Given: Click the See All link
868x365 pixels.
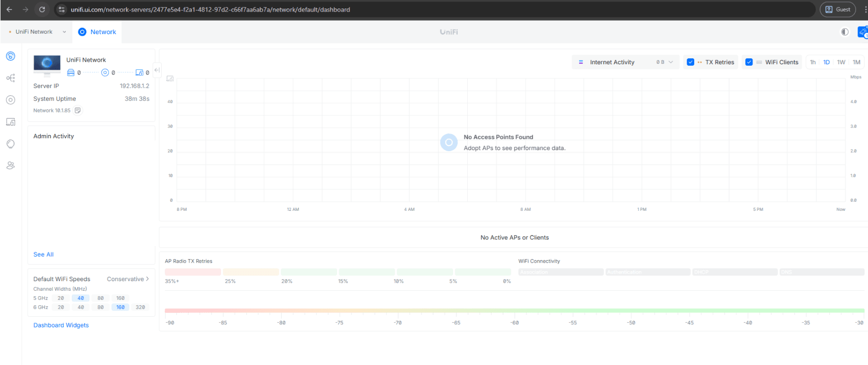Looking at the screenshot, I should [x=43, y=255].
